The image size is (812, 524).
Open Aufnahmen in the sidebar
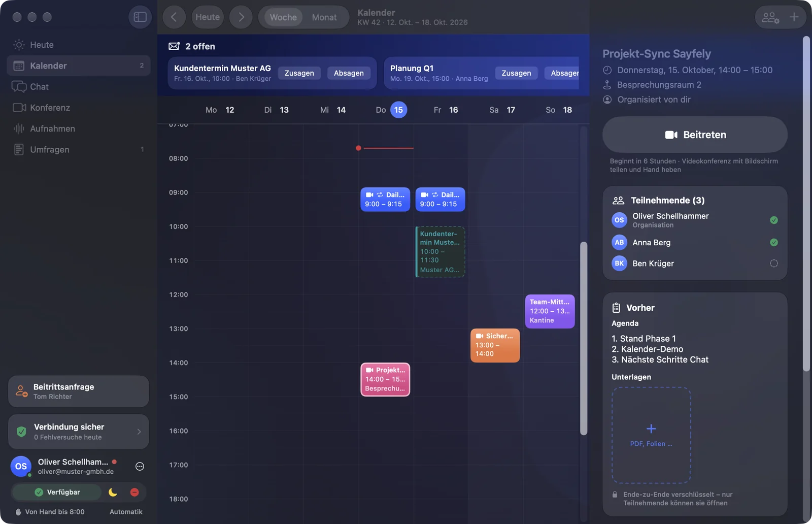(x=79, y=128)
